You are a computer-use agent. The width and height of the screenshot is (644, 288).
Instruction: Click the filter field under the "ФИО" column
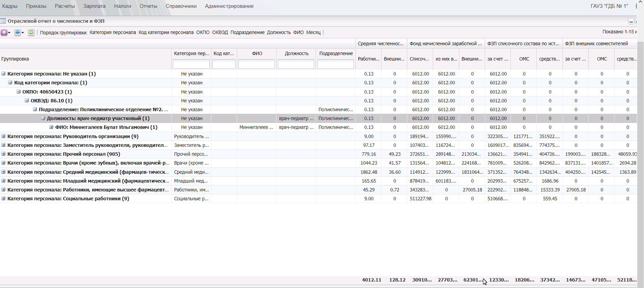256,64
